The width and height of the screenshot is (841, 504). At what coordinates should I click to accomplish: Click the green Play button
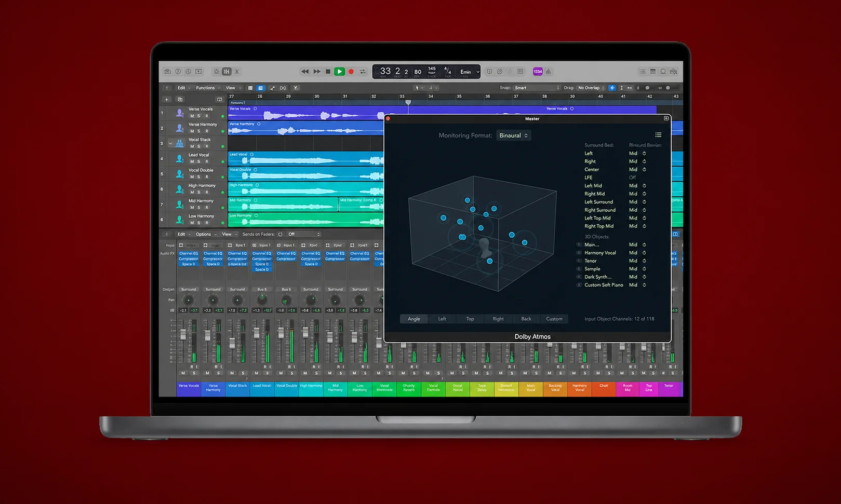click(339, 72)
